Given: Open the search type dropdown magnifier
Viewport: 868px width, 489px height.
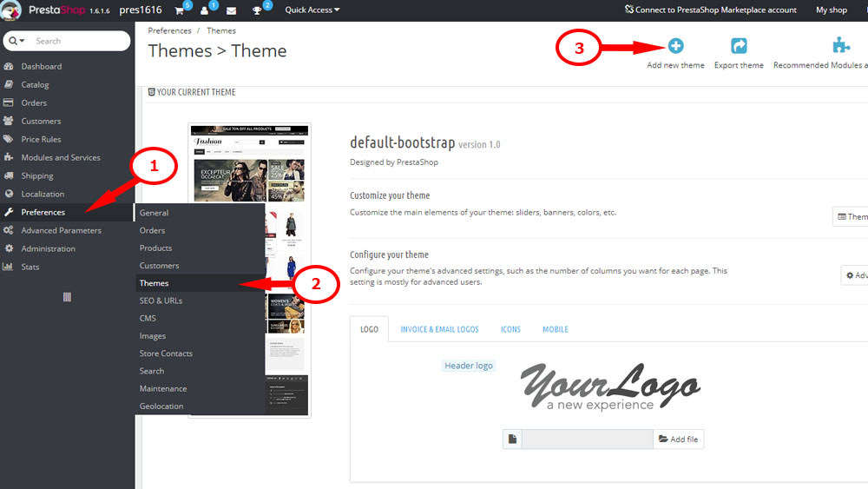Looking at the screenshot, I should [16, 41].
